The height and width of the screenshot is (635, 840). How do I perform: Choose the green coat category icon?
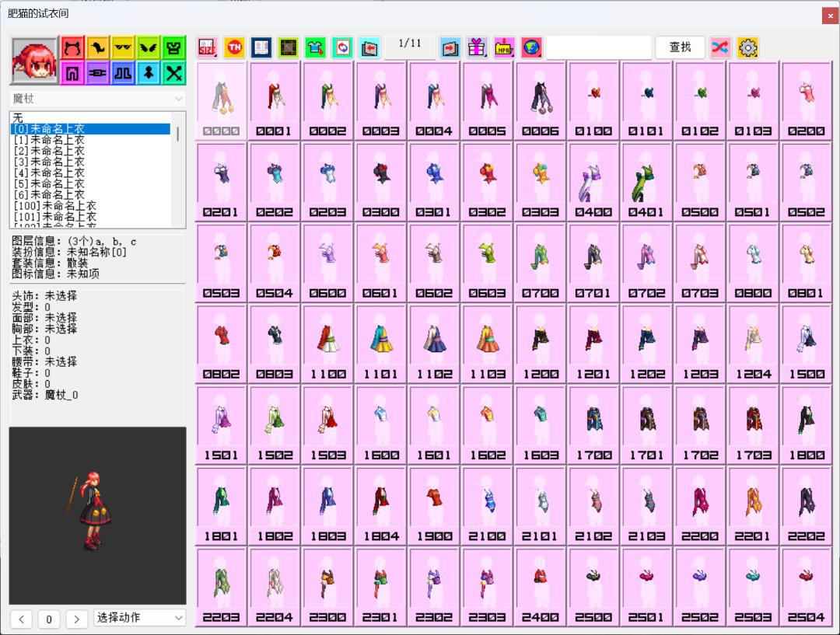coord(174,48)
